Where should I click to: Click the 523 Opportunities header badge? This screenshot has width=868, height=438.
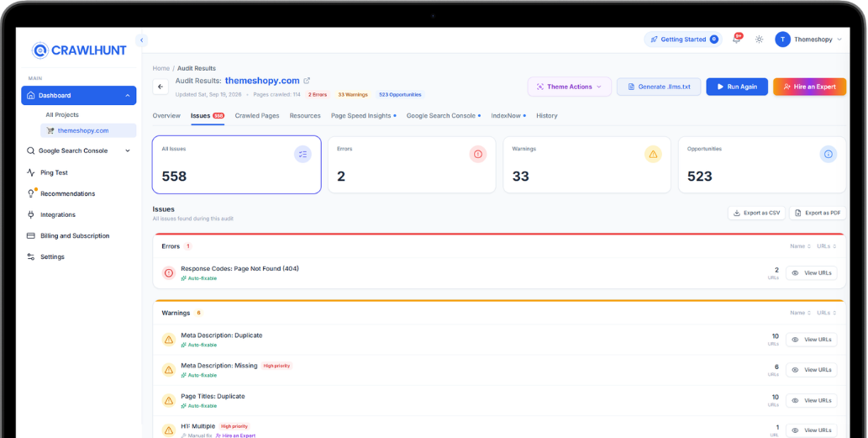point(400,95)
